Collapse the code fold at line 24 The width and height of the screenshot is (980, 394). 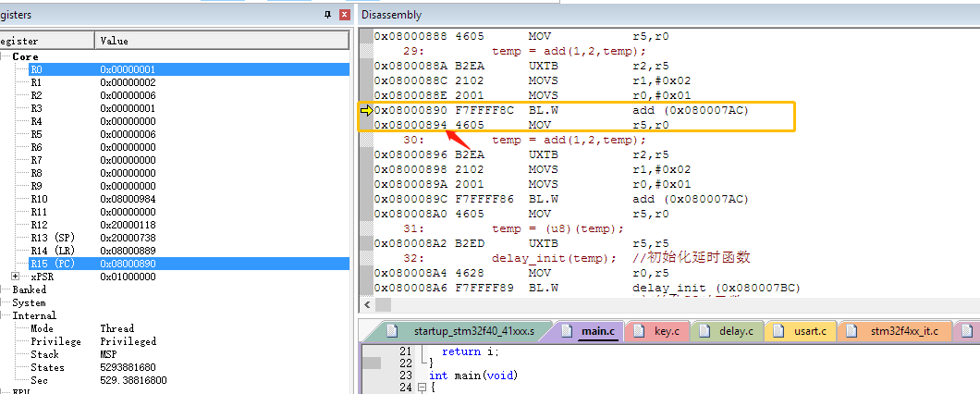(421, 388)
